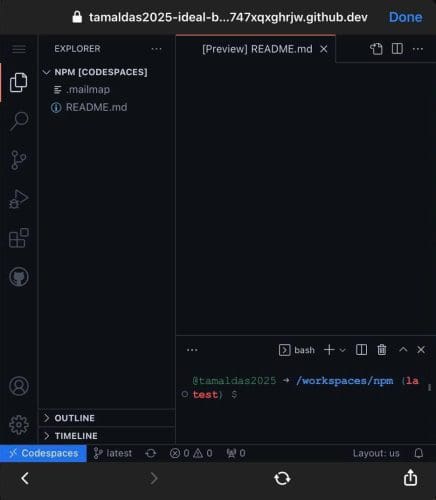This screenshot has width=436, height=500.
Task: Switch the latest git branch
Action: pyautogui.click(x=113, y=453)
